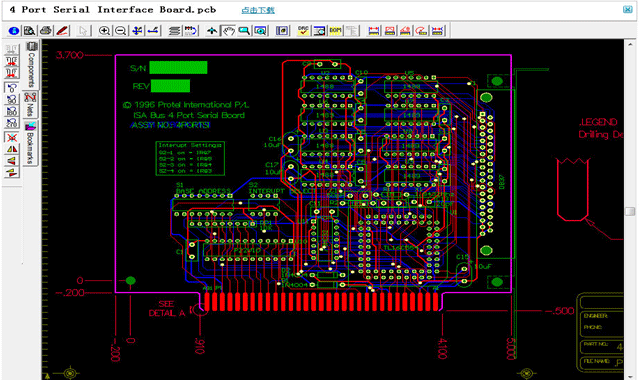Select the arc radius measure tool
Screen dimensions: 640x380
tap(421, 31)
